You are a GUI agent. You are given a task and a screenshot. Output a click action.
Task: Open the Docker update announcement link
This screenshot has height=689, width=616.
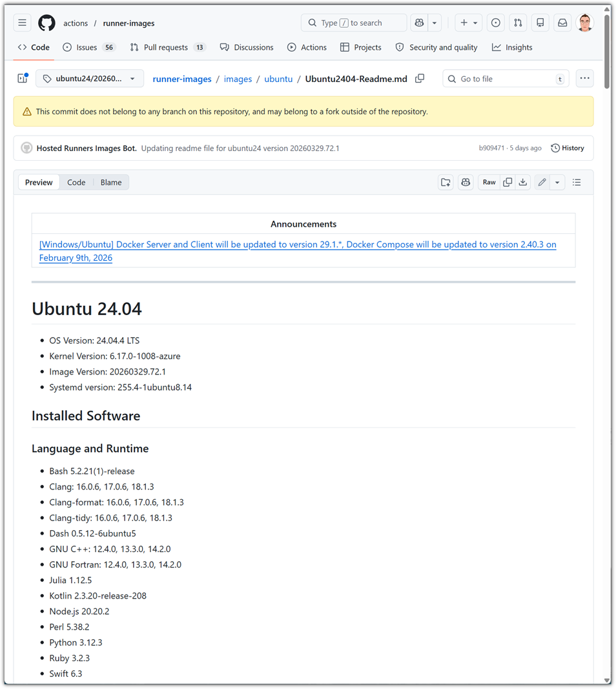click(x=298, y=251)
